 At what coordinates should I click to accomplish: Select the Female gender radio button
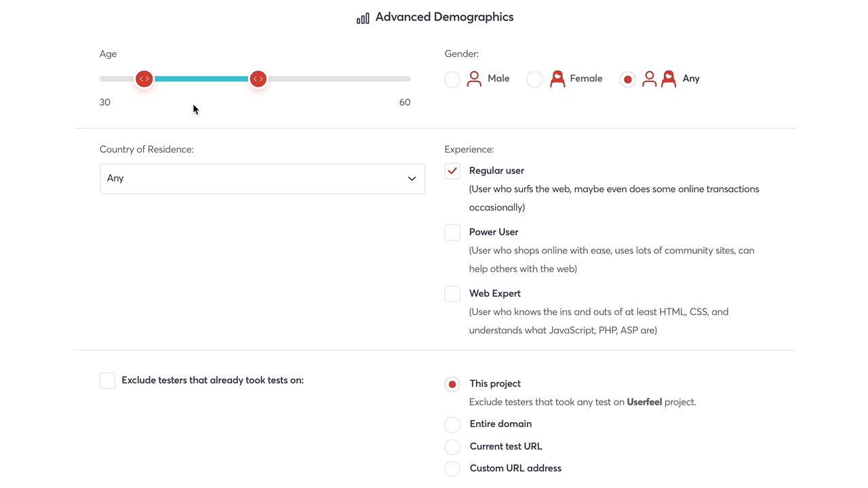(x=535, y=79)
